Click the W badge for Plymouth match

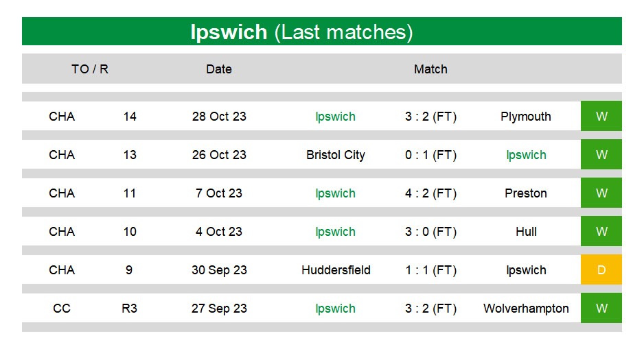pyautogui.click(x=601, y=116)
